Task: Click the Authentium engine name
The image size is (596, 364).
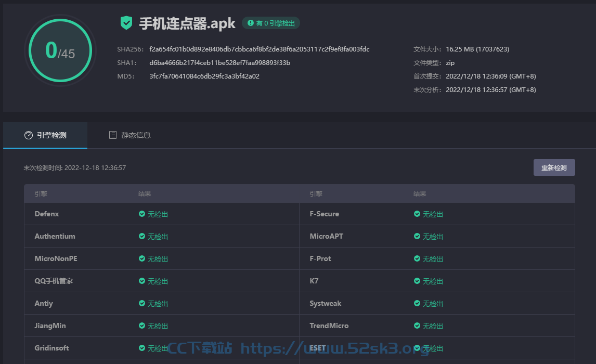Action: 55,236
